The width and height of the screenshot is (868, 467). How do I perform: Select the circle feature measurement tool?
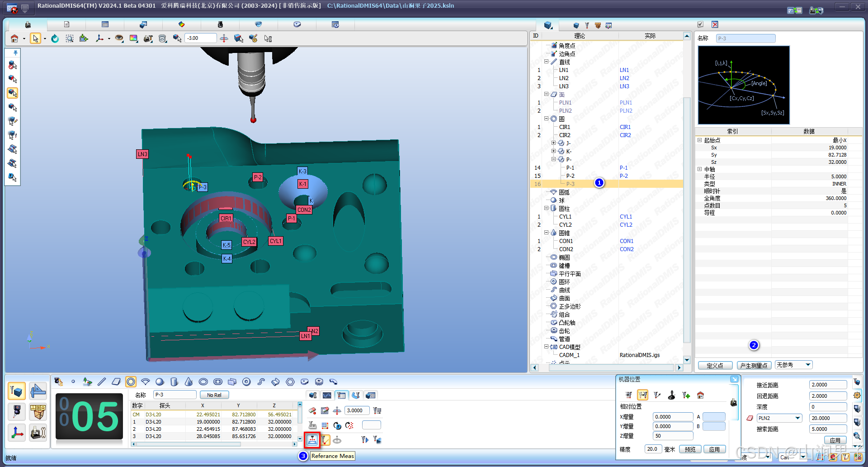131,382
